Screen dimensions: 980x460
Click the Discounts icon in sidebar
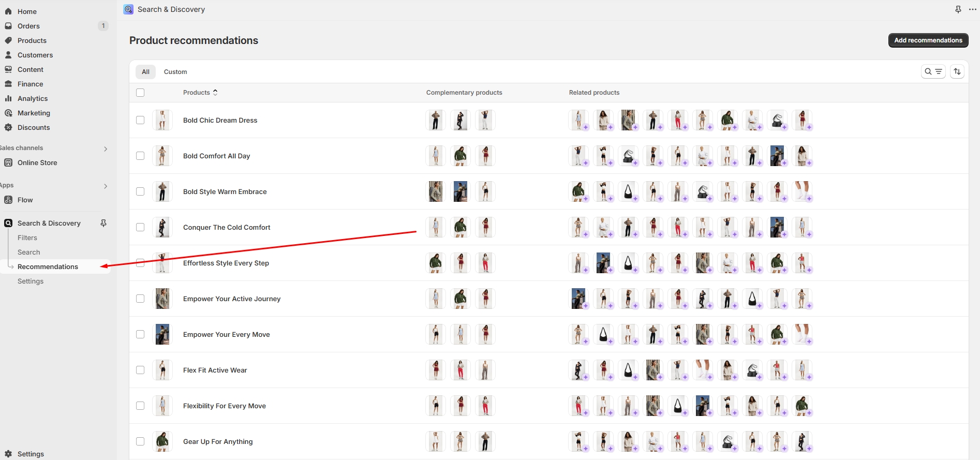(8, 127)
